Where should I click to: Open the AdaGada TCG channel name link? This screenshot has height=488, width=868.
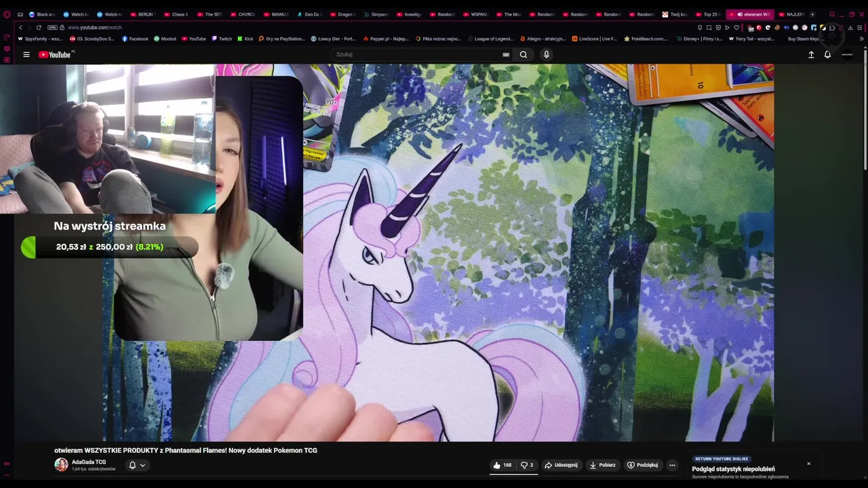click(89, 462)
